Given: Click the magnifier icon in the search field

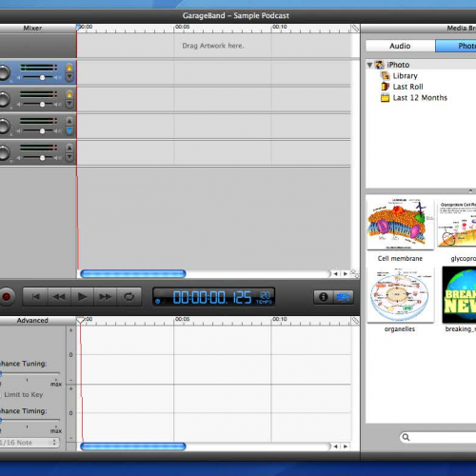Looking at the screenshot, I should pos(406,437).
